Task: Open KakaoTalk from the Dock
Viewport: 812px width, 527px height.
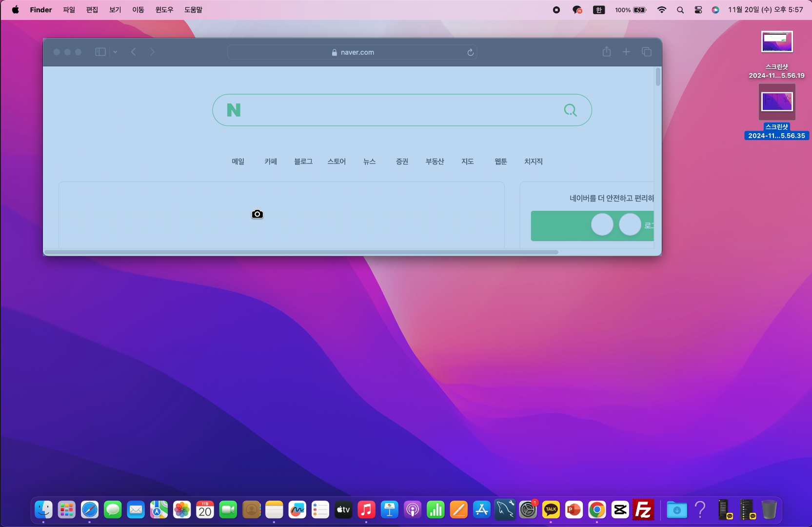Action: click(551, 510)
